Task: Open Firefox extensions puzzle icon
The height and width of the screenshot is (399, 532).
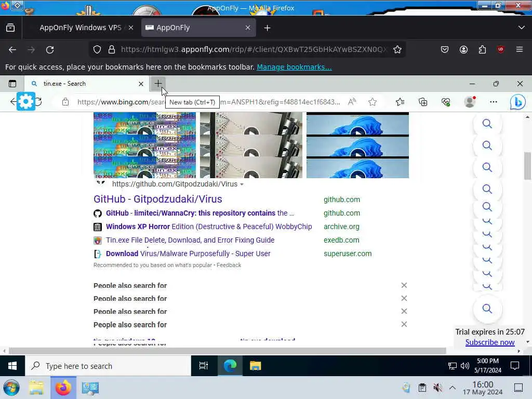Action: [x=482, y=49]
